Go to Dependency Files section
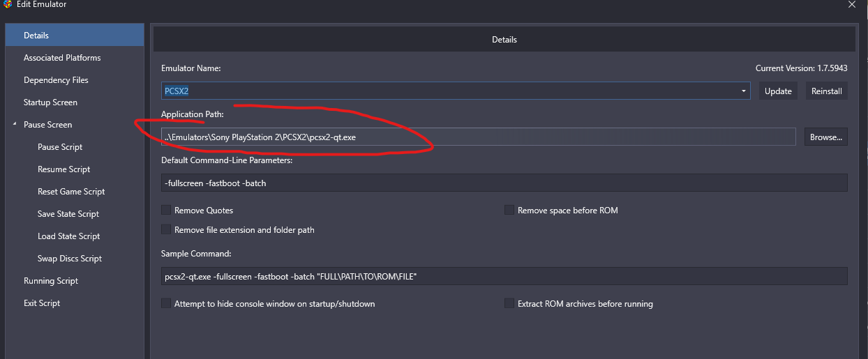 (56, 80)
